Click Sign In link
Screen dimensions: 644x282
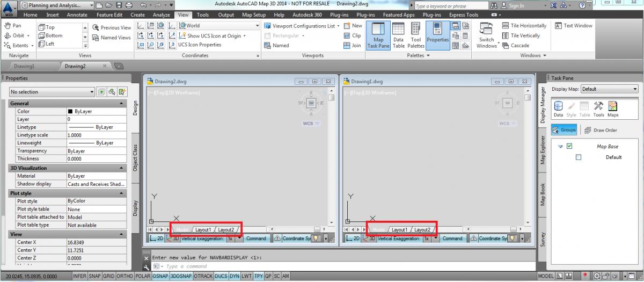(512, 5)
